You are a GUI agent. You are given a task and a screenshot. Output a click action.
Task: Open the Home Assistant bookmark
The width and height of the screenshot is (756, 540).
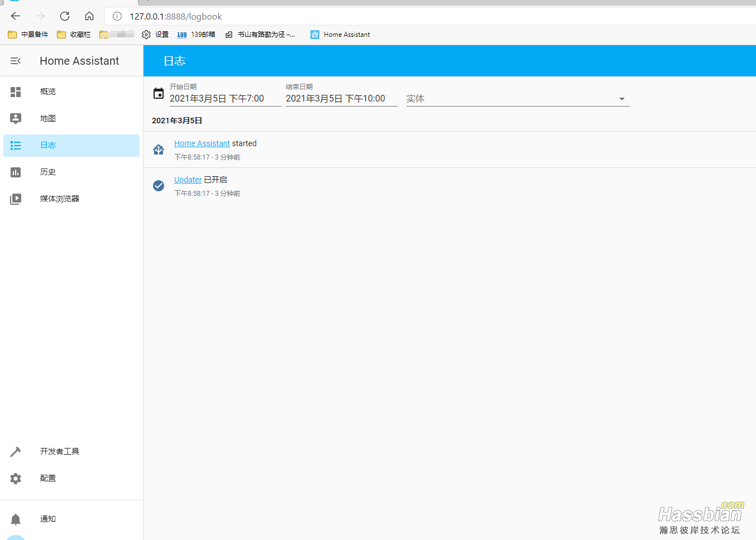pos(340,35)
